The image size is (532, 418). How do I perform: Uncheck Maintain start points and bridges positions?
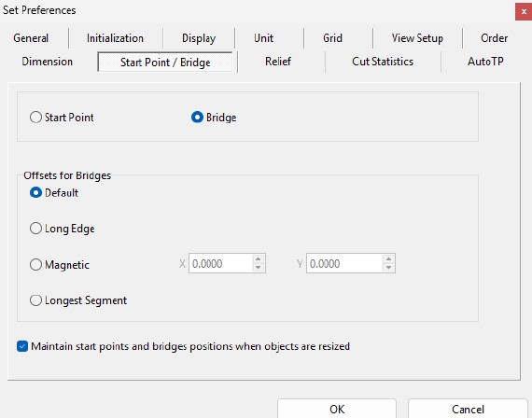point(22,346)
